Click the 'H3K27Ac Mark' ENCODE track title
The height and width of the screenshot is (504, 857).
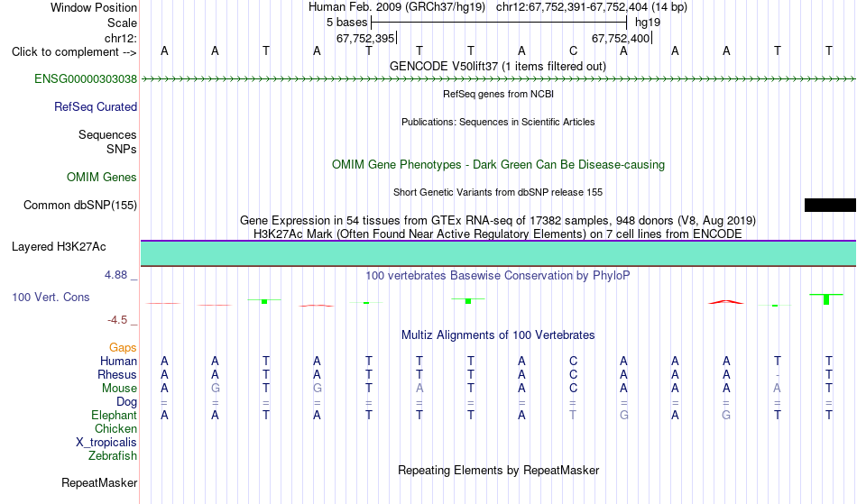pos(498,234)
